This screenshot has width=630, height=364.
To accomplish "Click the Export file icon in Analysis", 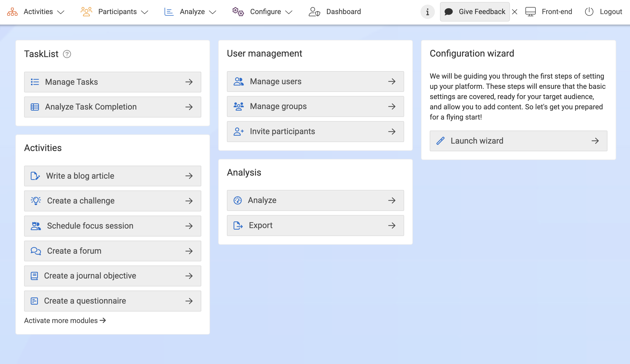I will coord(238,226).
